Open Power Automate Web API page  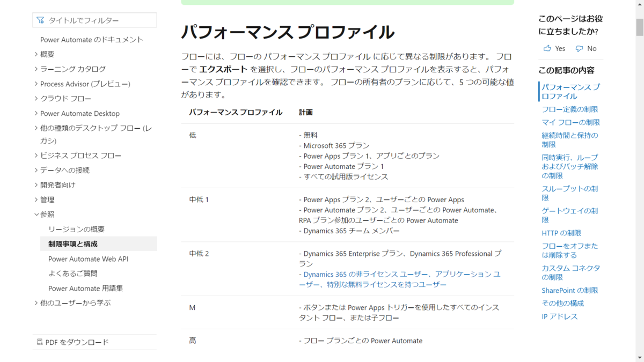point(88,259)
